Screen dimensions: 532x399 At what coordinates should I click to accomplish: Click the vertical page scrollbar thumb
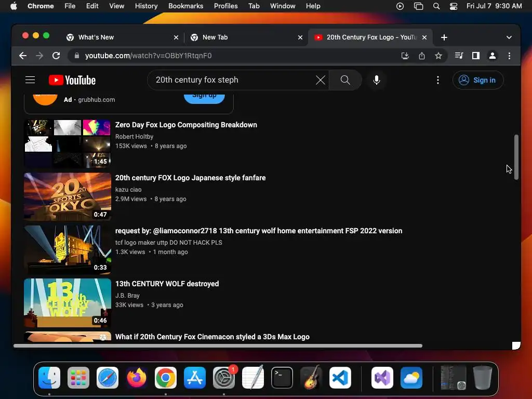[x=516, y=157]
